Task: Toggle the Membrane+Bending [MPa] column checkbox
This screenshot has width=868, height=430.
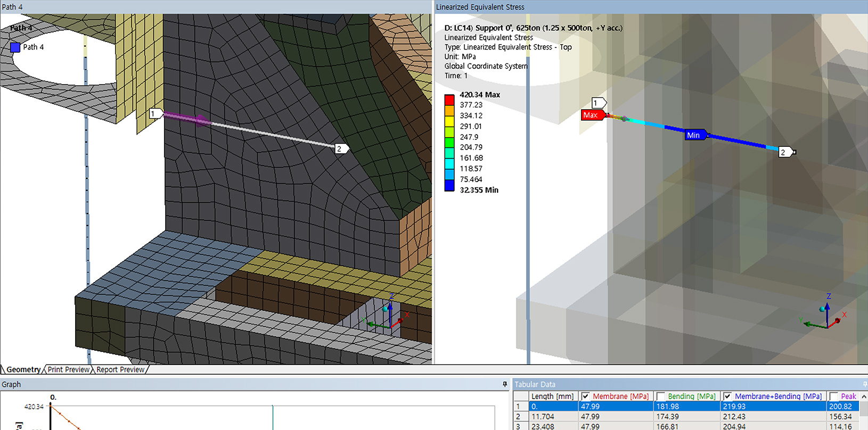Action: pos(727,396)
